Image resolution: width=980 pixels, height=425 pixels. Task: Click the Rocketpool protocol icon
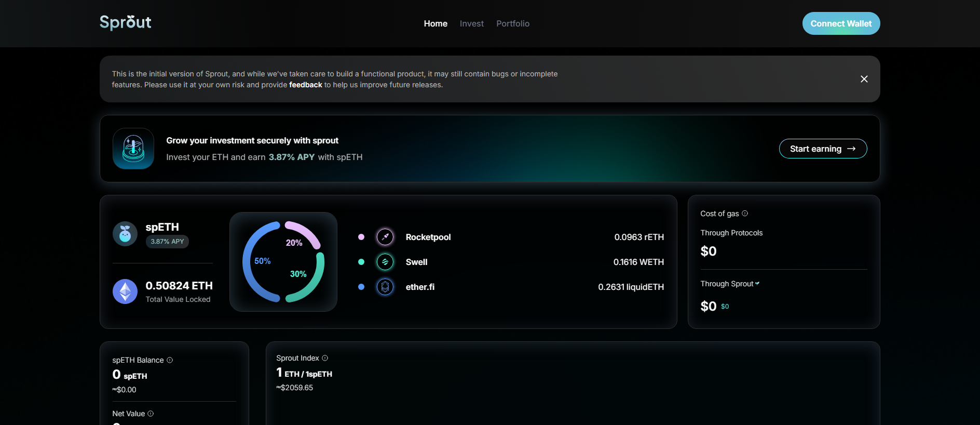pyautogui.click(x=385, y=237)
